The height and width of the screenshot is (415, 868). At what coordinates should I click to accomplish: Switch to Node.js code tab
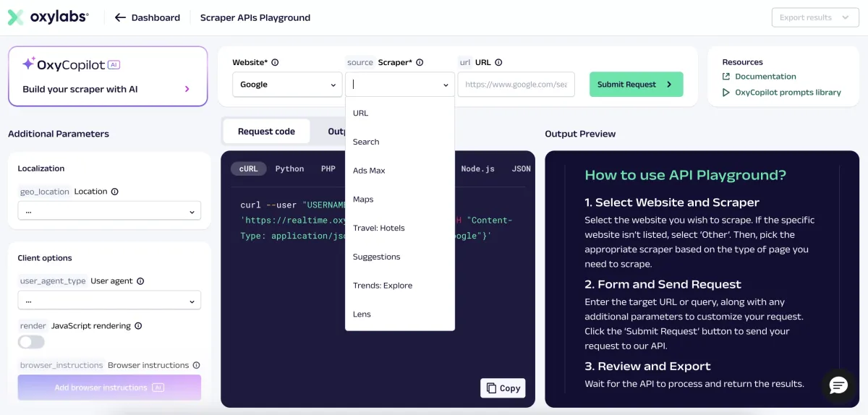[x=477, y=168]
